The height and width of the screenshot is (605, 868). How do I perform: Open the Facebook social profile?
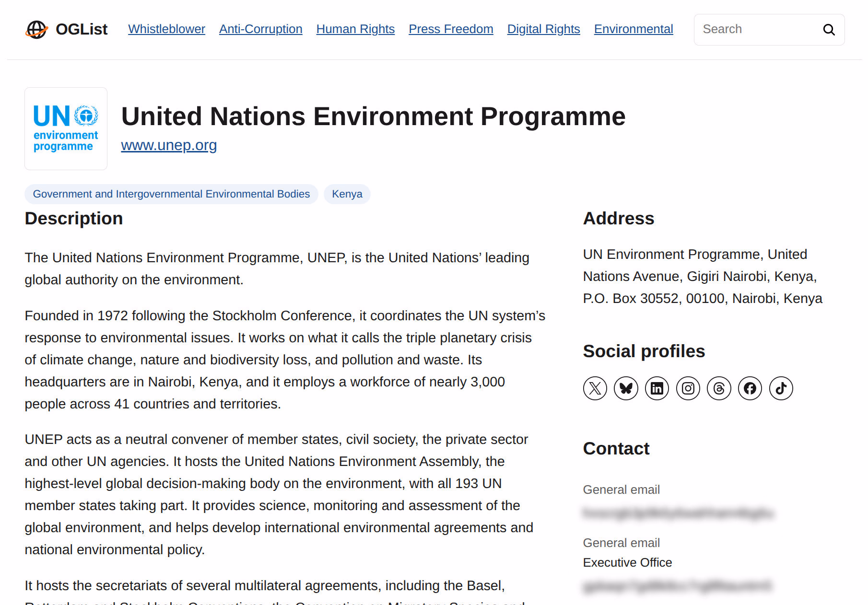click(750, 388)
